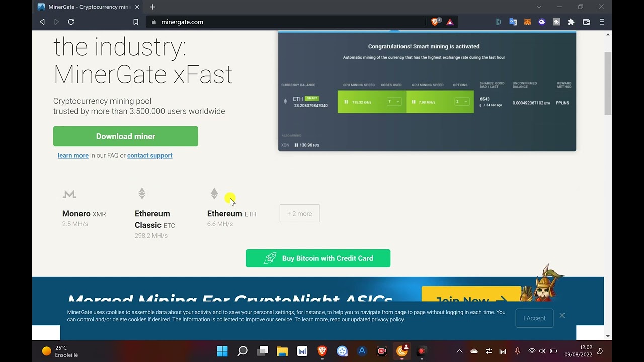Open the film reel app on taskbar

click(342, 351)
